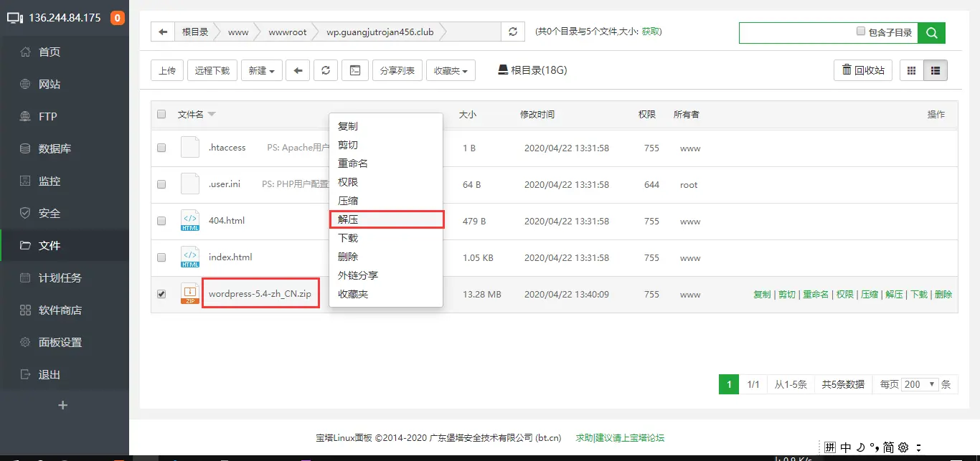980x461 pixels.
Task: Click the row 删除 link for zip file
Action: (943, 295)
